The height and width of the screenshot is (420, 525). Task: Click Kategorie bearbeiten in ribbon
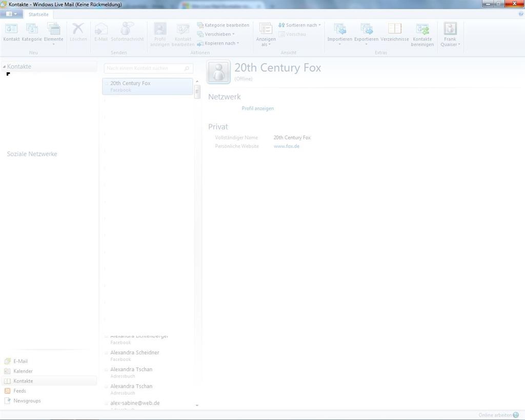pos(223,25)
